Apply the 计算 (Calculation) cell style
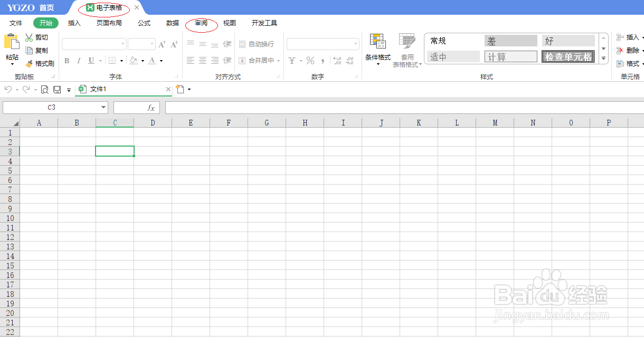 tap(510, 57)
